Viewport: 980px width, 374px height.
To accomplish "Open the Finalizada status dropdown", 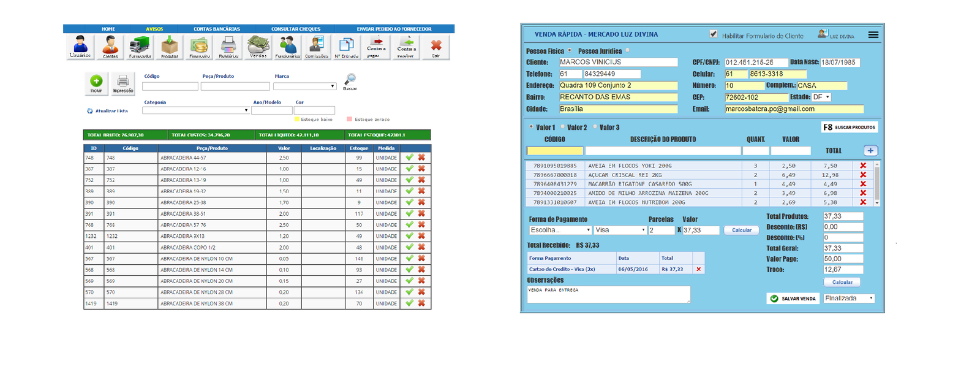I will coord(849,298).
